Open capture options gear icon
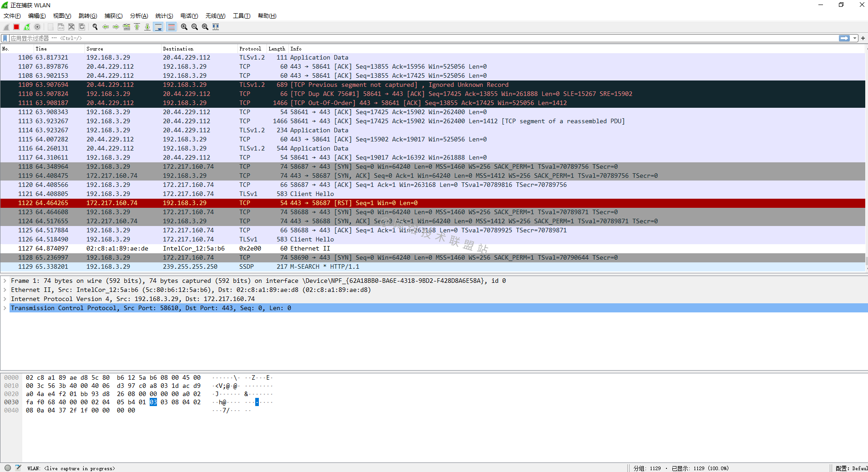868x472 pixels. pyautogui.click(x=37, y=27)
